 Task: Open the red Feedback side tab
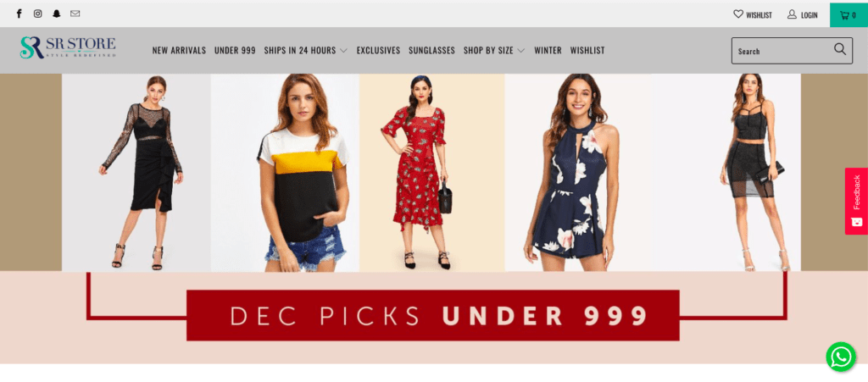856,202
